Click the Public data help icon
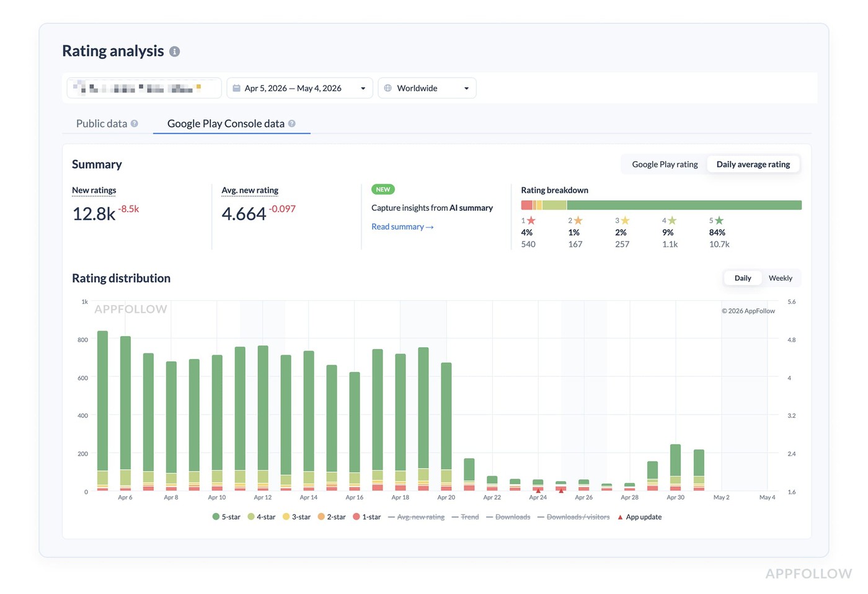Screen dimensions: 868x594 (x=134, y=123)
